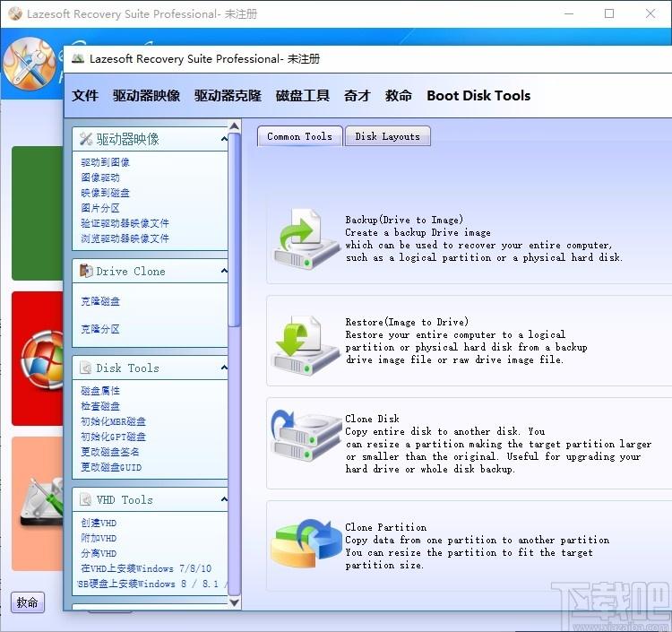Click the 更改磁盘GUID link

click(x=111, y=467)
